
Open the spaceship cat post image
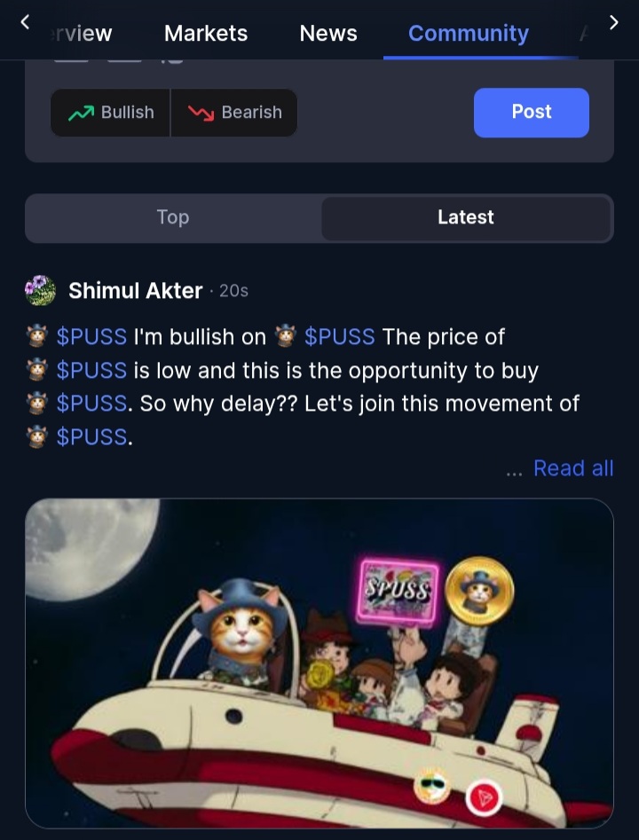click(319, 663)
